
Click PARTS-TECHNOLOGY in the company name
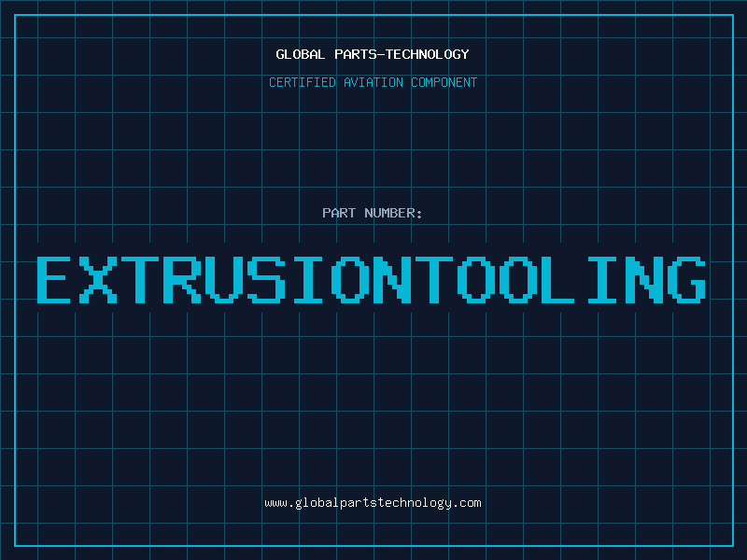(400, 54)
